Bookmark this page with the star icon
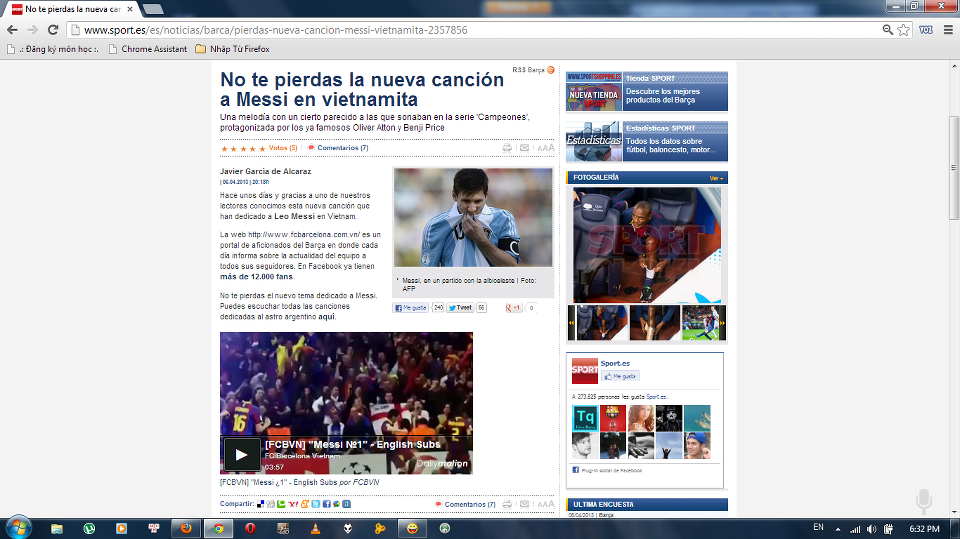Image resolution: width=960 pixels, height=539 pixels. pos(903,30)
